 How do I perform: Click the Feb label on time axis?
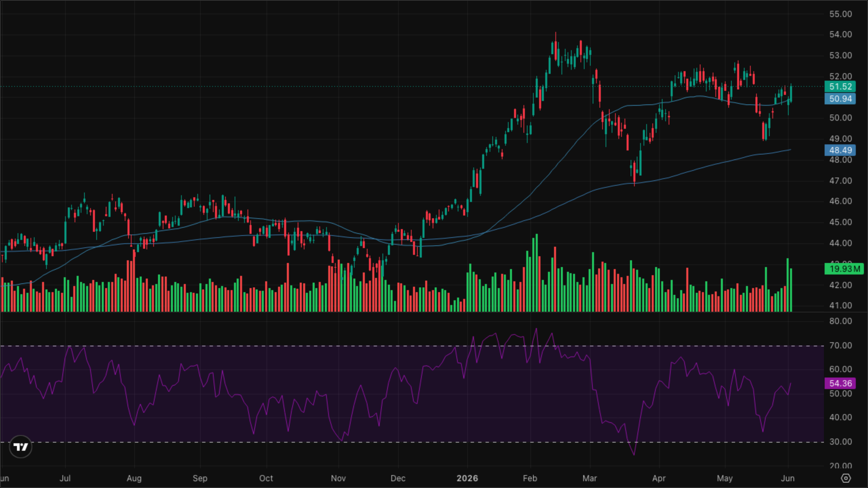(x=530, y=478)
